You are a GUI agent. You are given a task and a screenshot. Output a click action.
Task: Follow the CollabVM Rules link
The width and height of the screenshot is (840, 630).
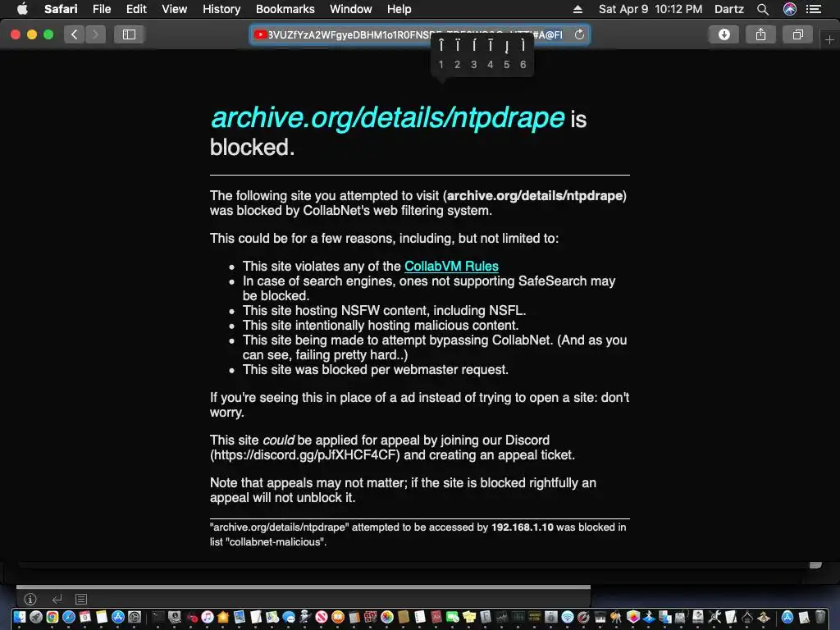451,267
